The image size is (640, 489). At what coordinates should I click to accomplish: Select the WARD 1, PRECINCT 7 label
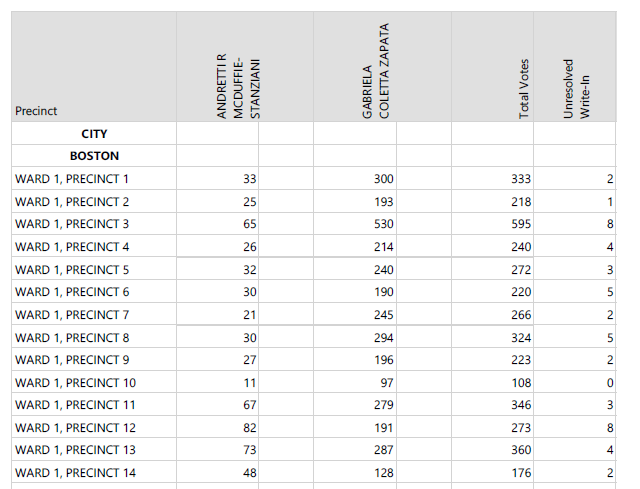(x=72, y=315)
